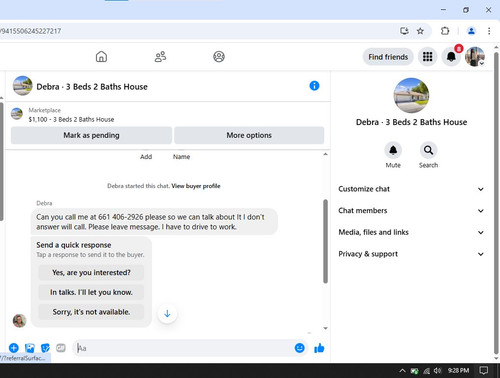
Task: Open the browser Extensions puzzle icon
Action: (x=445, y=31)
